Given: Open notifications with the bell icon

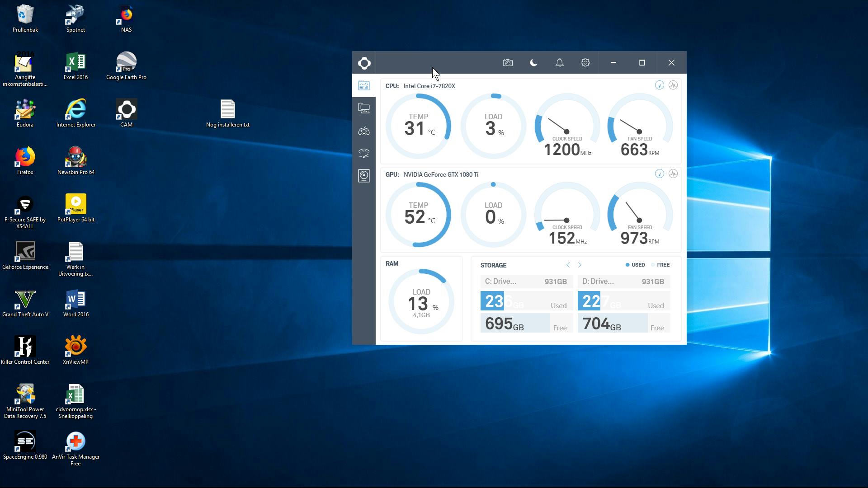Looking at the screenshot, I should click(559, 63).
